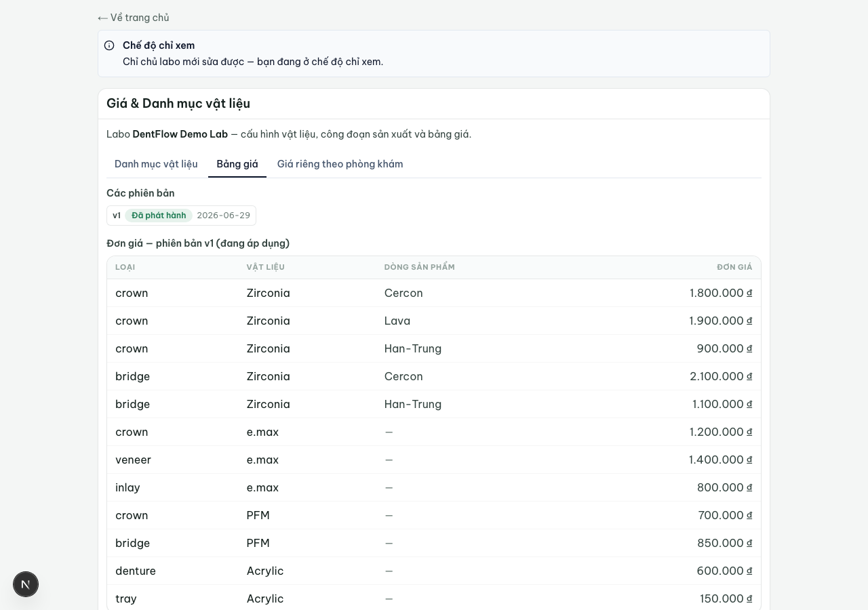868x610 pixels.
Task: Click price 600.000 ₫
Action: [x=724, y=571]
